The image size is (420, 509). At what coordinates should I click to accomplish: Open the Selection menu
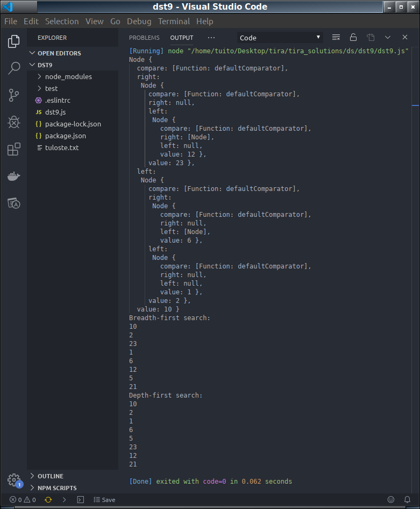[x=62, y=22]
